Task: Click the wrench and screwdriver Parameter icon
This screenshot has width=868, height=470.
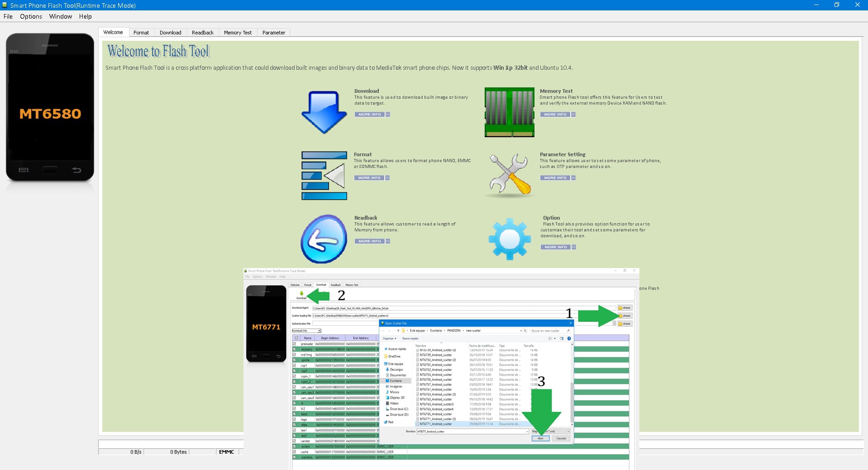Action: (510, 174)
